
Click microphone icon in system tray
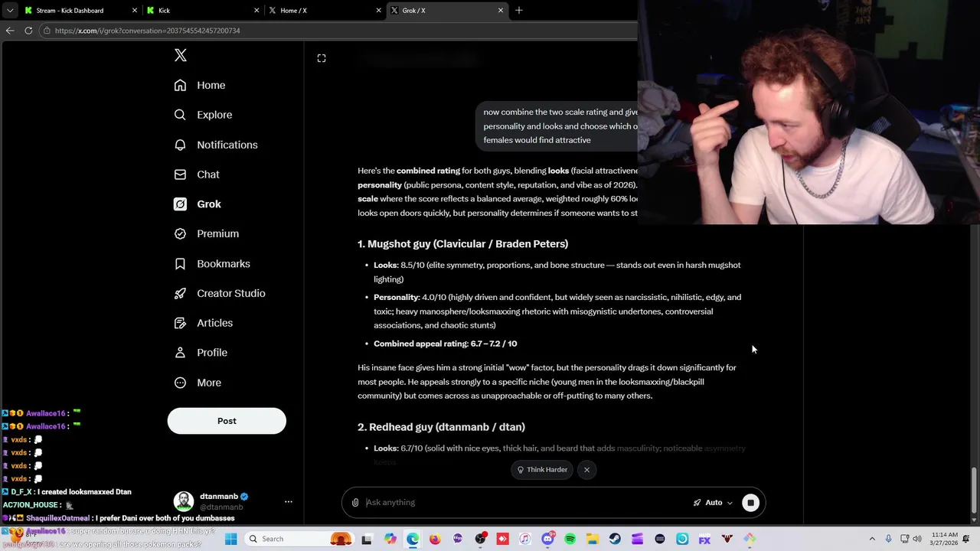click(888, 539)
